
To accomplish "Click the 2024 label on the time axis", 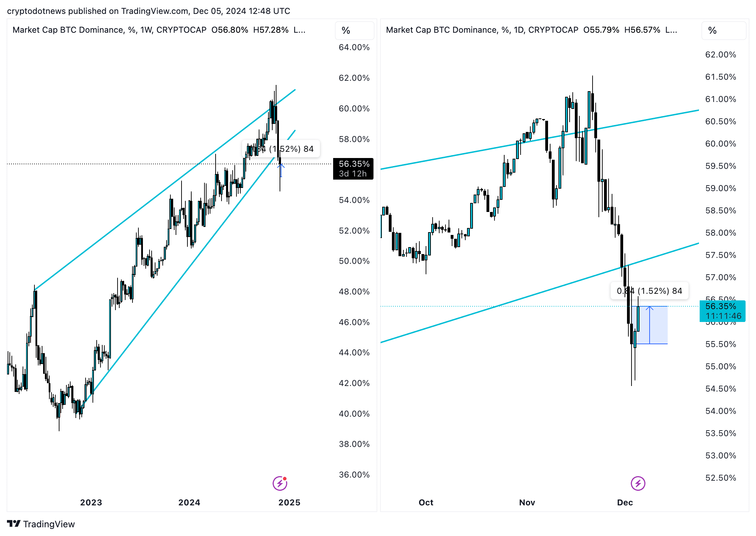I will pyautogui.click(x=189, y=502).
